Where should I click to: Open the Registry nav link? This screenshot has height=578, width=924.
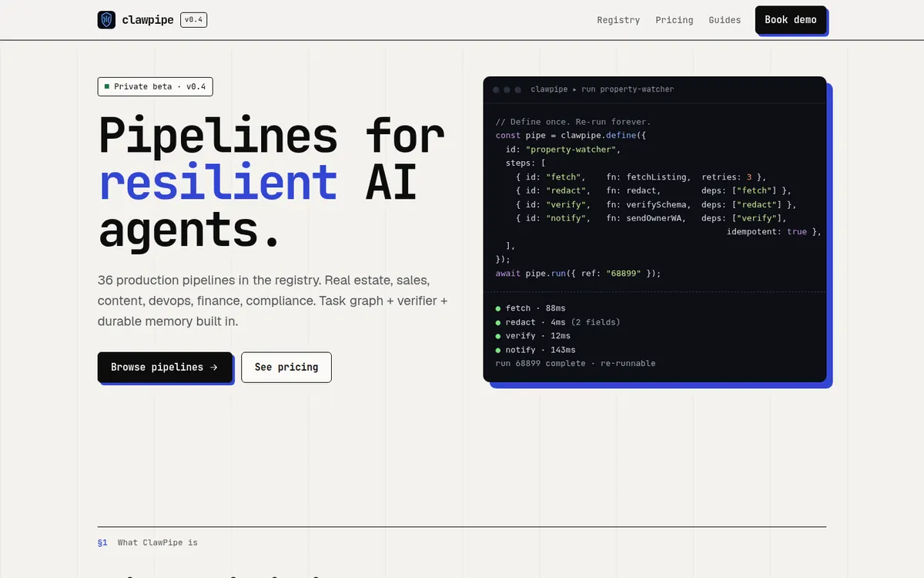click(x=618, y=20)
